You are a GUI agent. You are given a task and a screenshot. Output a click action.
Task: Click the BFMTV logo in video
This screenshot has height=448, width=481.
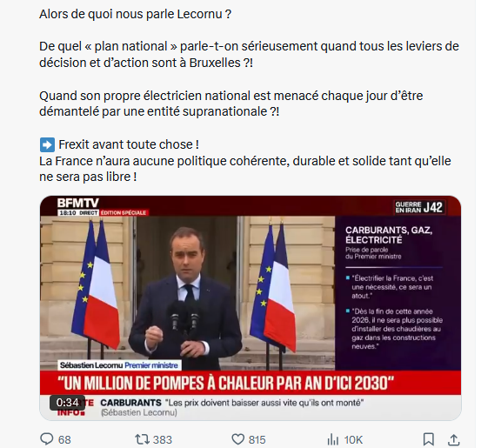click(78, 203)
